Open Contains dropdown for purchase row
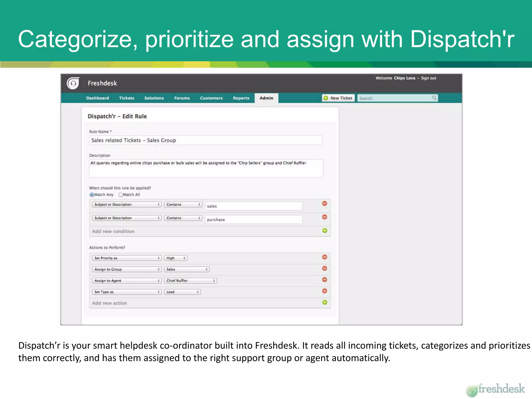The image size is (532, 399). click(x=183, y=218)
